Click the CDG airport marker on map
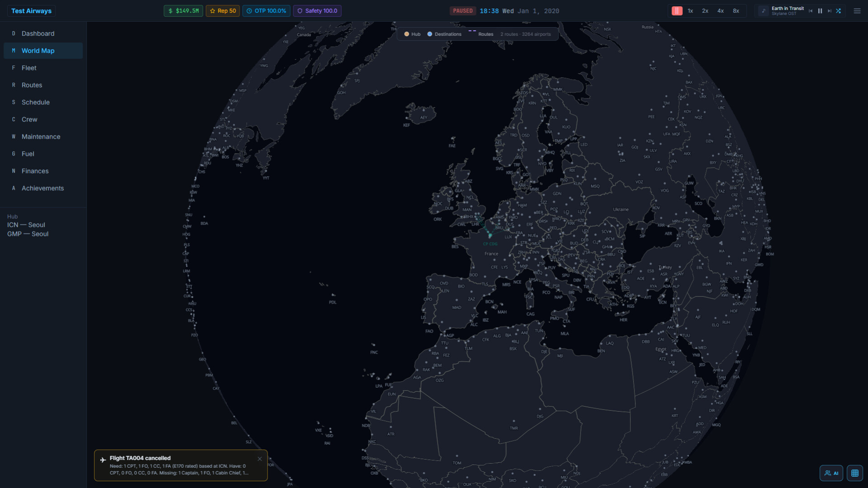The height and width of the screenshot is (488, 868). pyautogui.click(x=490, y=236)
